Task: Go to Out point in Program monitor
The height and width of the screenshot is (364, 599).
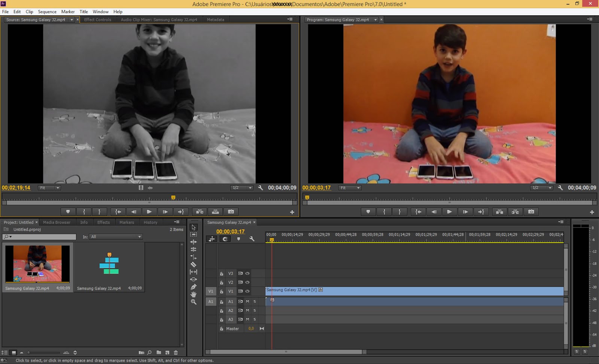Action: point(481,212)
